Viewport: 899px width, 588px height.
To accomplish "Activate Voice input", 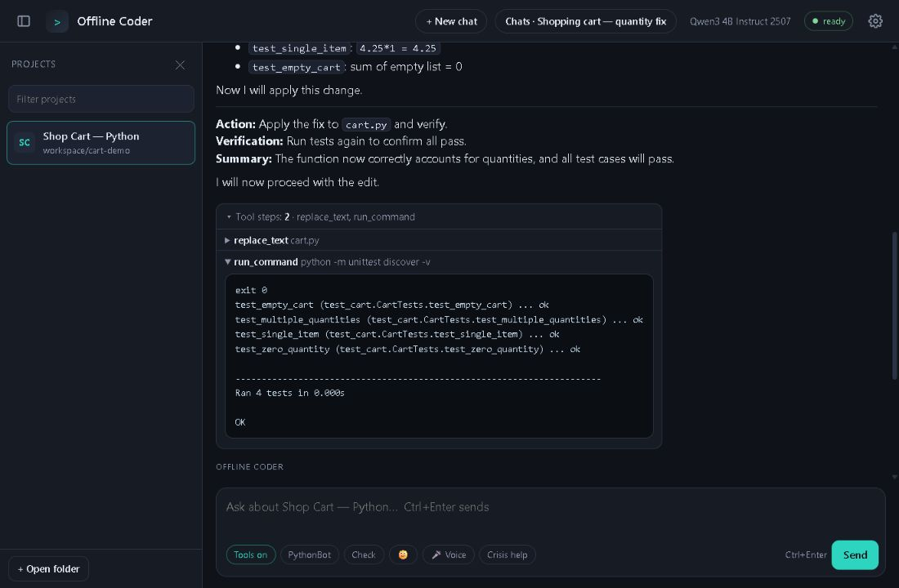I will click(449, 555).
